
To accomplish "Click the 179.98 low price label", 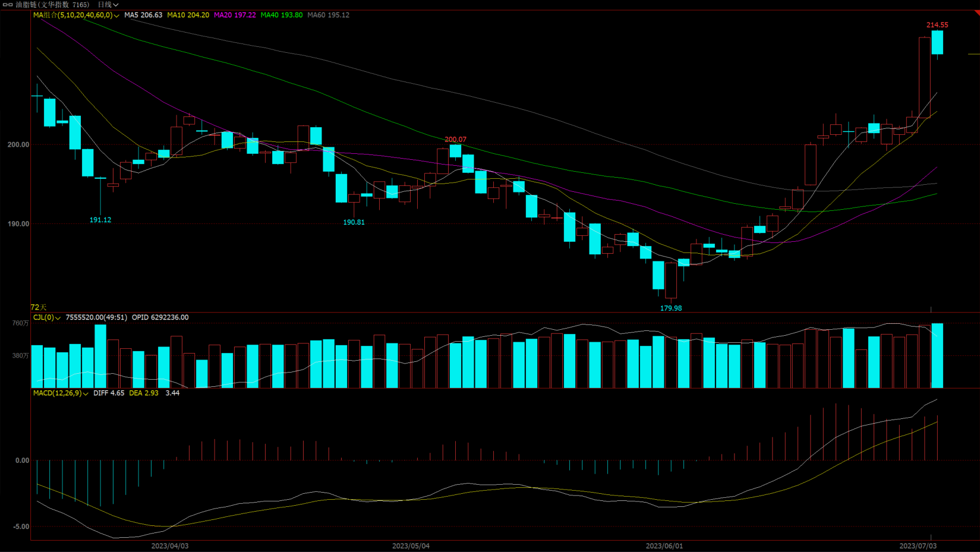I will (x=671, y=308).
